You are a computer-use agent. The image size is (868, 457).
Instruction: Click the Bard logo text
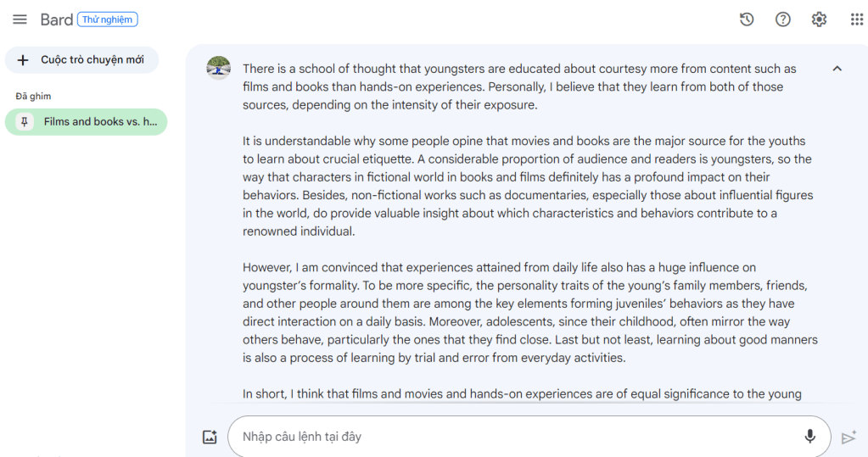(x=57, y=20)
